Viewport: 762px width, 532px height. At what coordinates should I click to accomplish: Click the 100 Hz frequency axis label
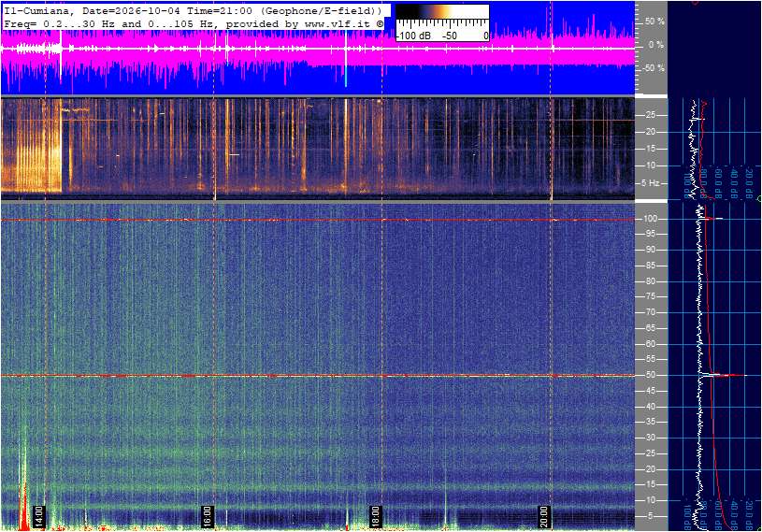[650, 219]
